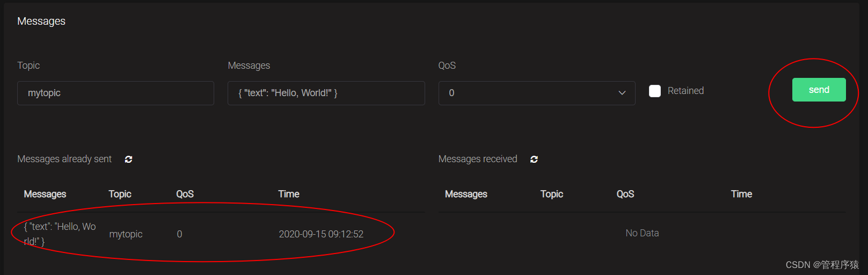
Task: Click the Messages payload input field
Action: [x=326, y=93]
